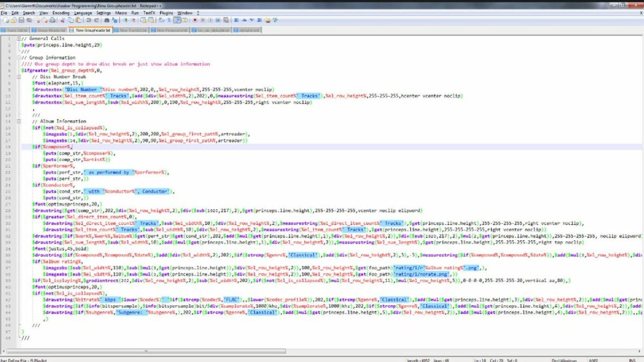Cut the selected text
The width and height of the screenshot is (644, 362).
pyautogui.click(x=61, y=21)
